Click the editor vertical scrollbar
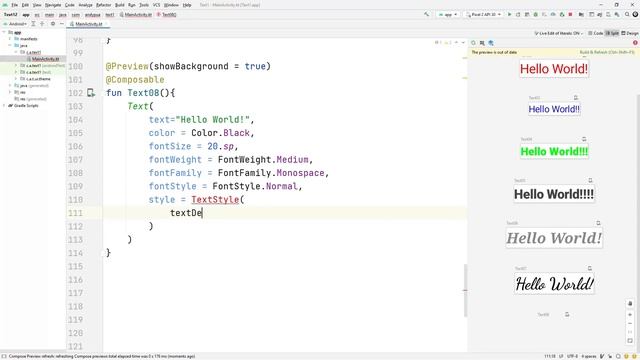Image resolution: width=640 pixels, height=360 pixels. tap(465, 291)
